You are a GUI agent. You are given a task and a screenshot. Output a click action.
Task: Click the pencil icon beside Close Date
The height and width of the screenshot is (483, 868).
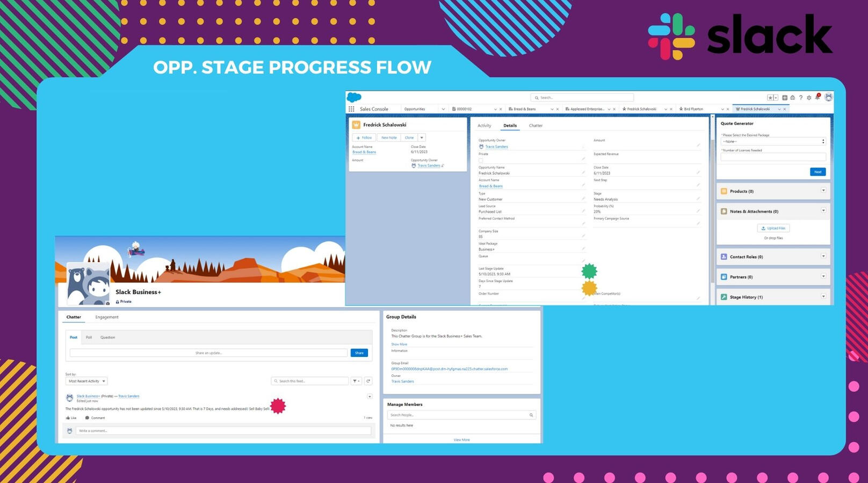[x=698, y=173]
